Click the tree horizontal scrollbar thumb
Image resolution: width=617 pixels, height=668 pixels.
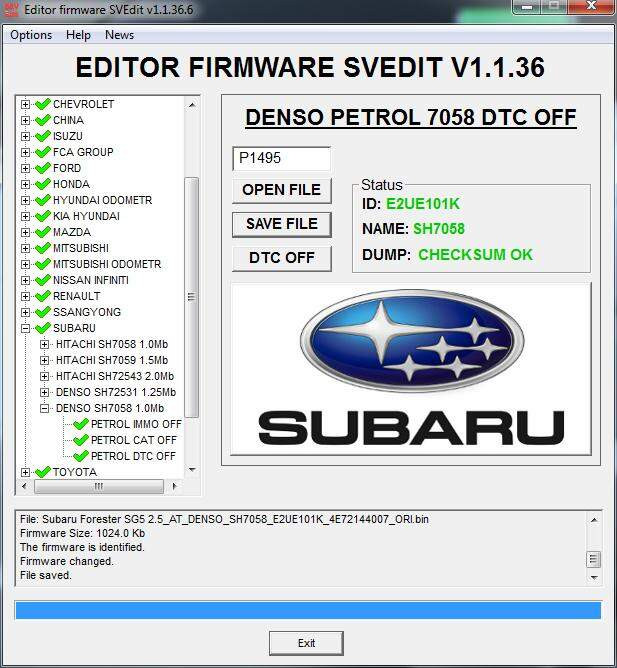[x=99, y=486]
